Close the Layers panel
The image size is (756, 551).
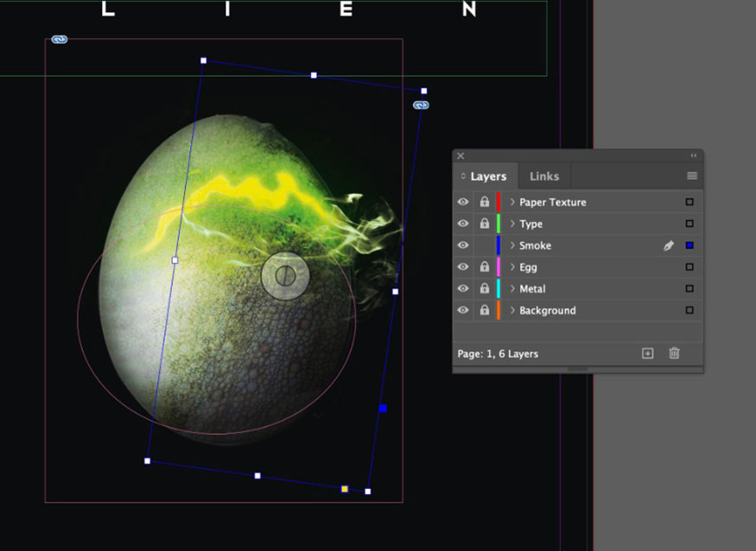[461, 155]
